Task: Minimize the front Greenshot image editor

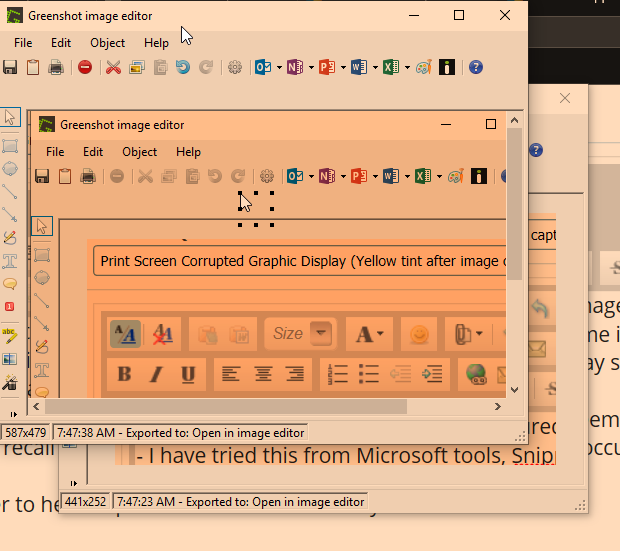Action: pos(414,15)
